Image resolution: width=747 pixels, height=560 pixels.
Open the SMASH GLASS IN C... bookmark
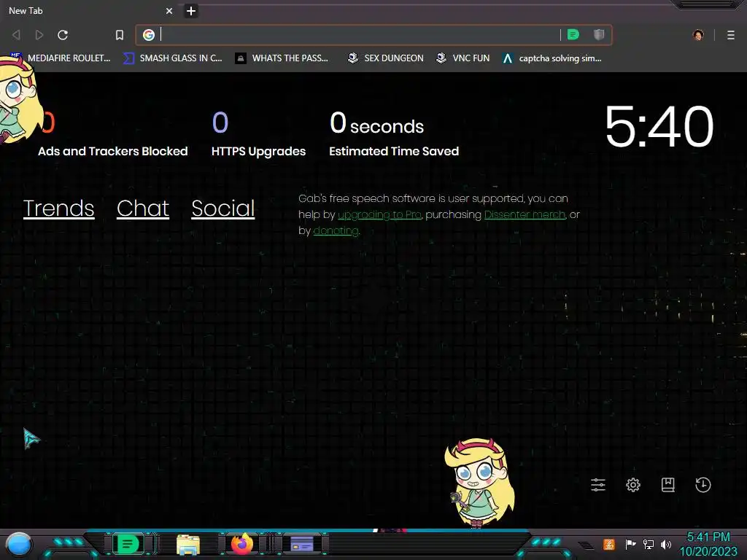pos(173,58)
